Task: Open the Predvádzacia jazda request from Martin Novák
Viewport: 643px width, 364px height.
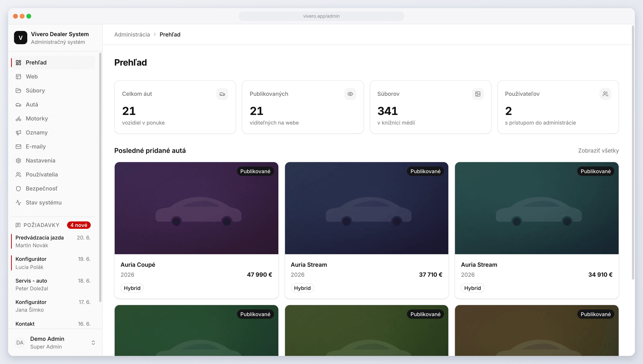Action: click(x=53, y=241)
